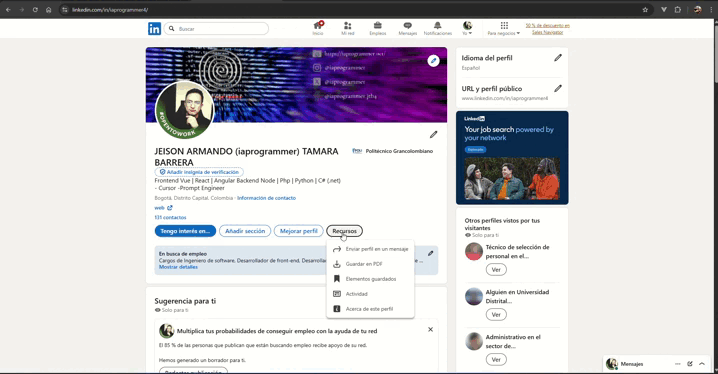The width and height of the screenshot is (718, 374).
Task: Open Acerca de este perfil
Action: click(370, 309)
